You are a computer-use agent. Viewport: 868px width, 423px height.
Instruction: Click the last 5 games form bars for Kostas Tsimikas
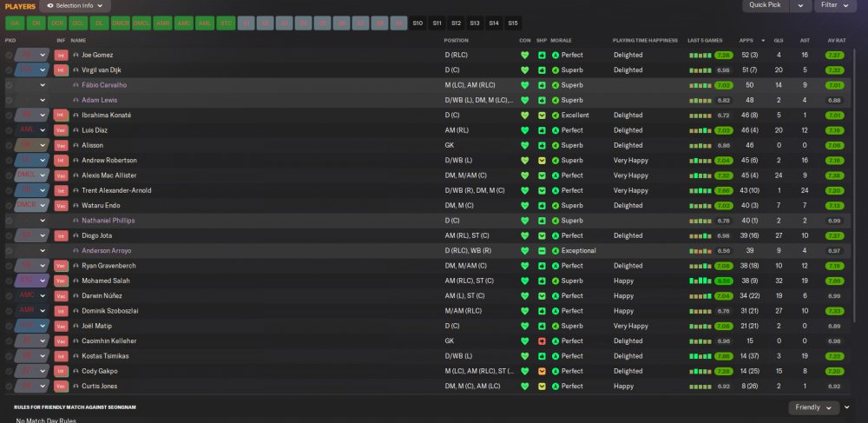[x=700, y=356]
